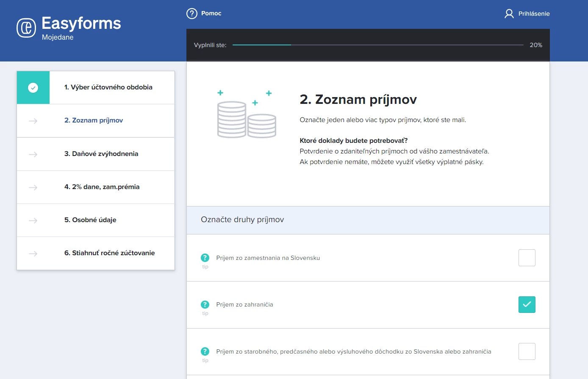The image size is (588, 379).
Task: Click the Vyplnili ste progress bar
Action: (x=378, y=45)
